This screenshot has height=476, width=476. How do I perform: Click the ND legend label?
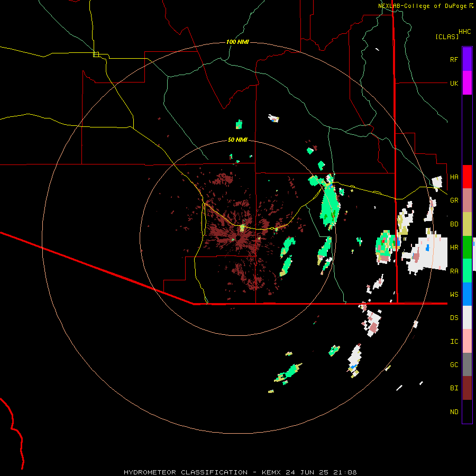point(454,411)
